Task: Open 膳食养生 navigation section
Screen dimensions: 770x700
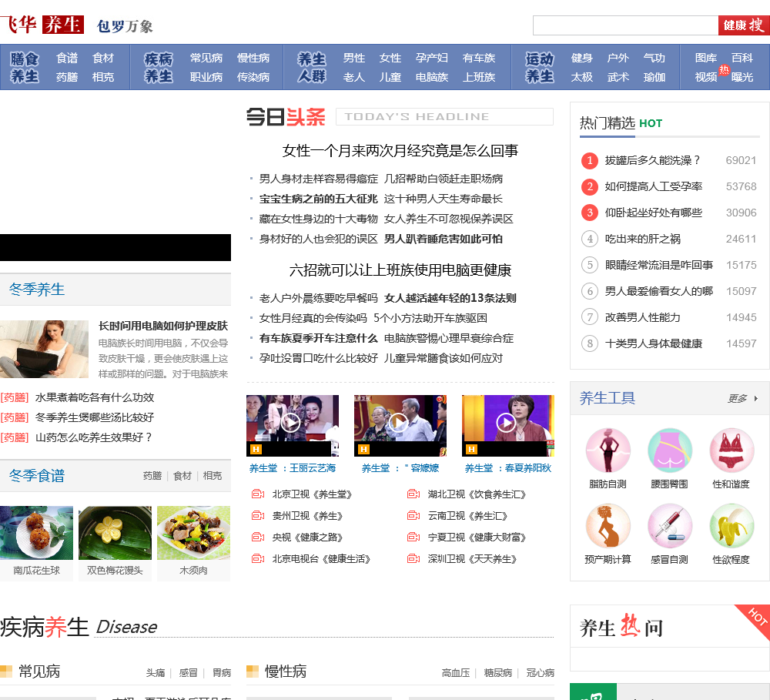Action: click(x=25, y=67)
